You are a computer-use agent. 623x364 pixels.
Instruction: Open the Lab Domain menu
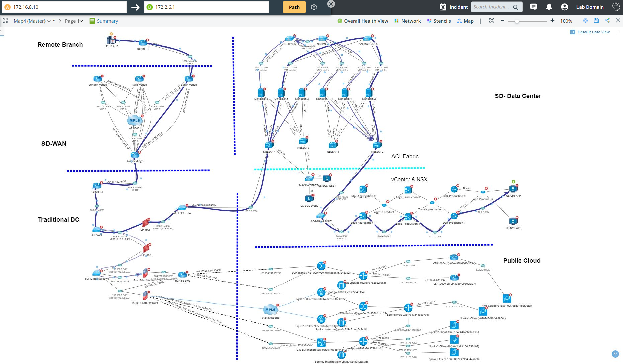click(x=590, y=7)
